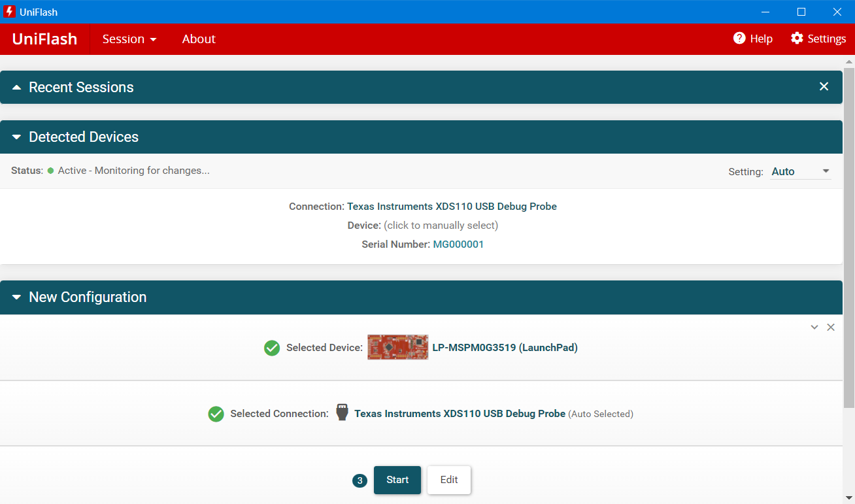Open the About menu
The height and width of the screenshot is (504, 855).
198,39
